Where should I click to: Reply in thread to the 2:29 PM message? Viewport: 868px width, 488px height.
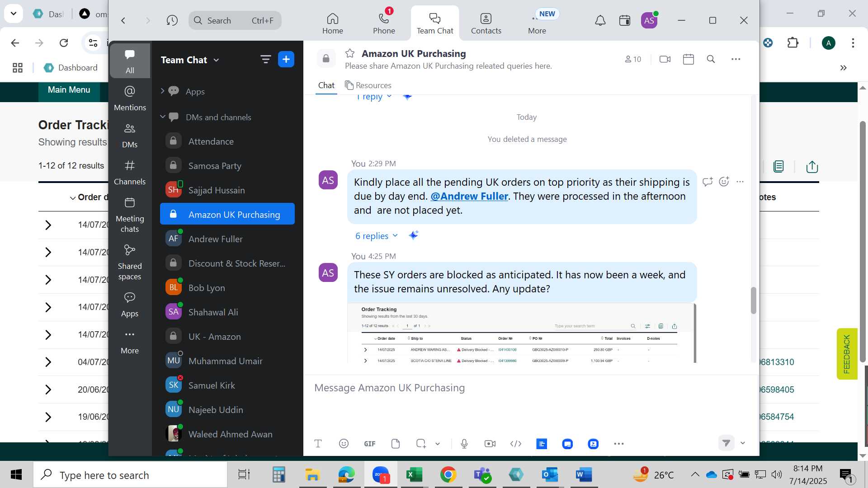pyautogui.click(x=708, y=182)
